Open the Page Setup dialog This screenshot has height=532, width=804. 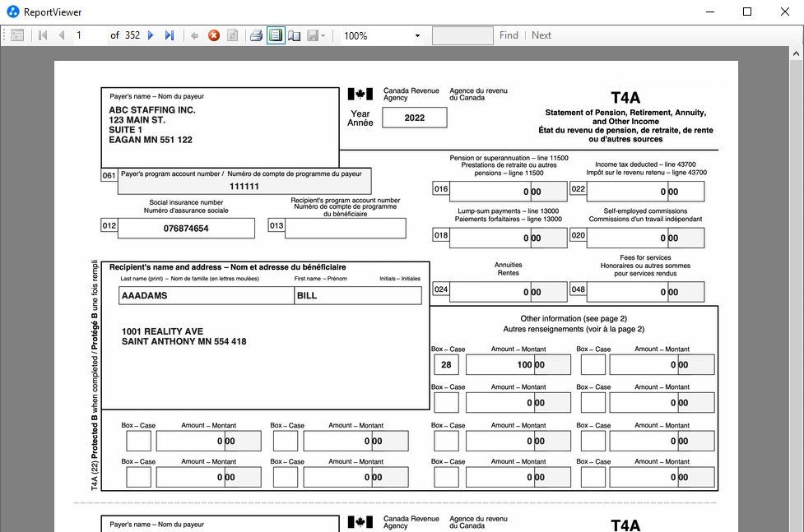coord(294,35)
